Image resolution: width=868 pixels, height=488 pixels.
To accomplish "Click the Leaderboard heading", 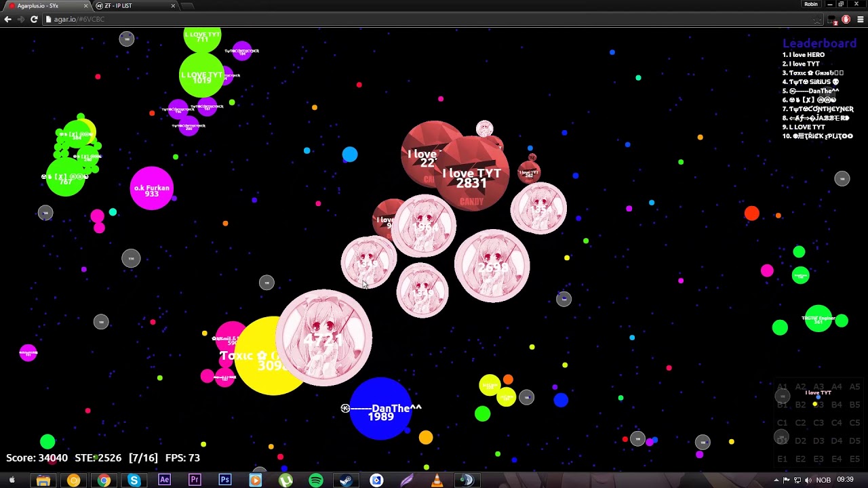I will (819, 43).
